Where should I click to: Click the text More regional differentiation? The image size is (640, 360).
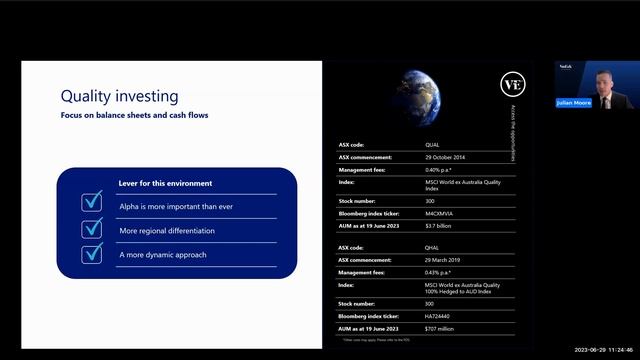click(167, 231)
